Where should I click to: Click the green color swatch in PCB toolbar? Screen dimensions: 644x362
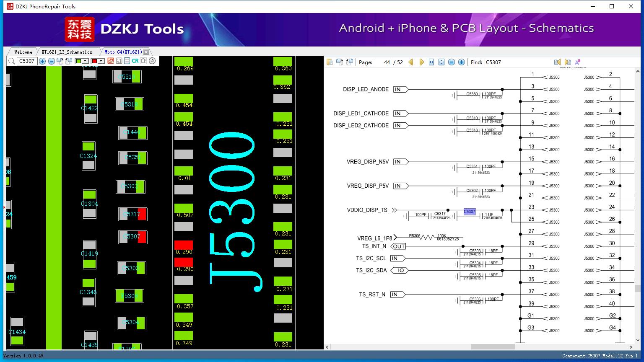(x=78, y=61)
